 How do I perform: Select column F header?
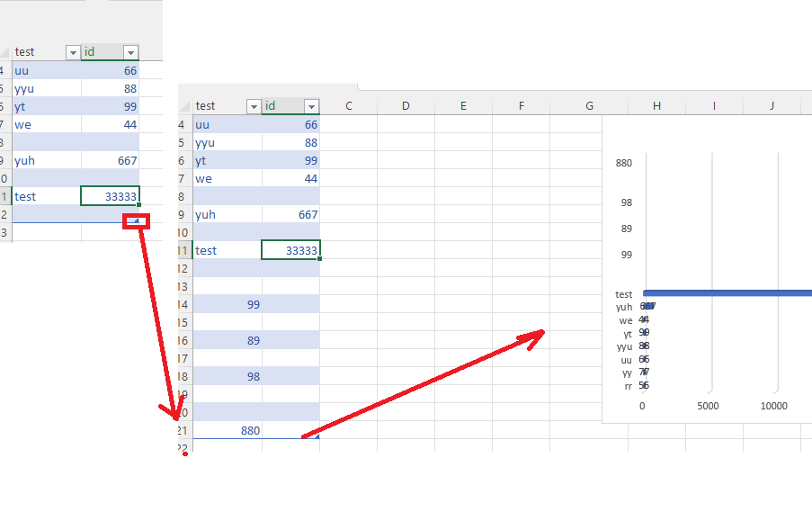pyautogui.click(x=521, y=106)
